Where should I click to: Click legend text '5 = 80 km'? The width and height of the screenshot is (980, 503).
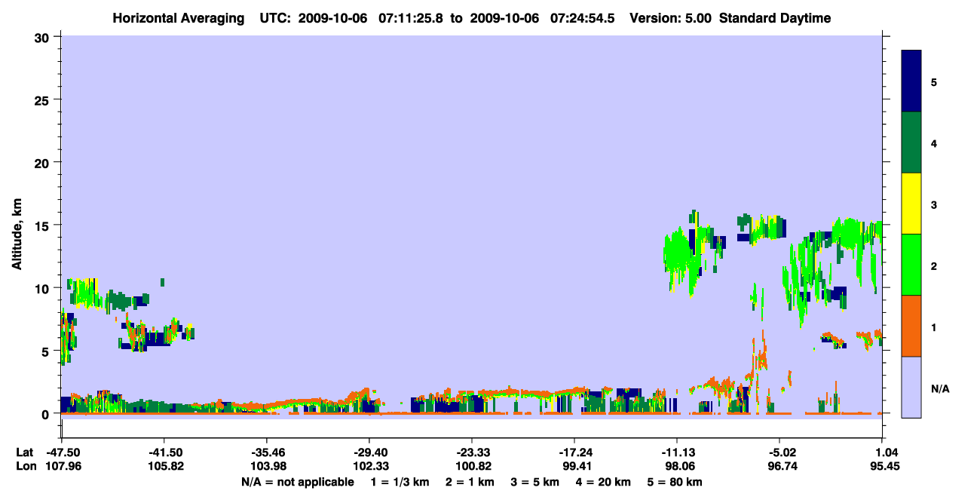click(675, 482)
